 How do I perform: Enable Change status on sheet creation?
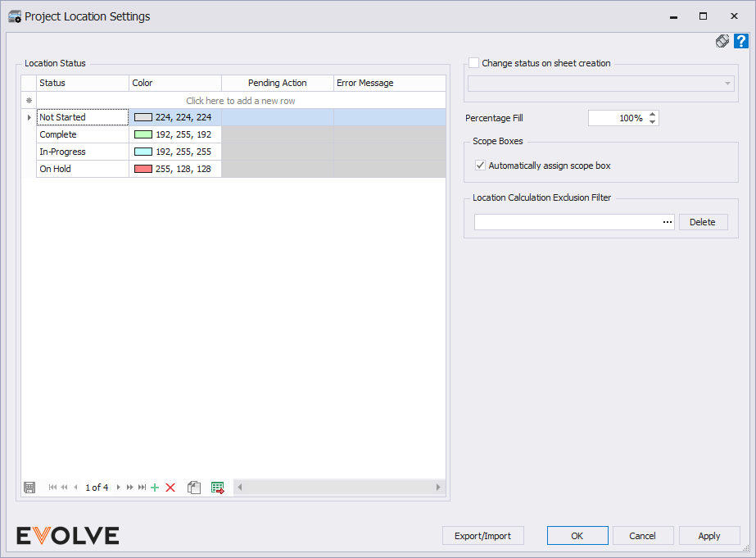(x=474, y=63)
